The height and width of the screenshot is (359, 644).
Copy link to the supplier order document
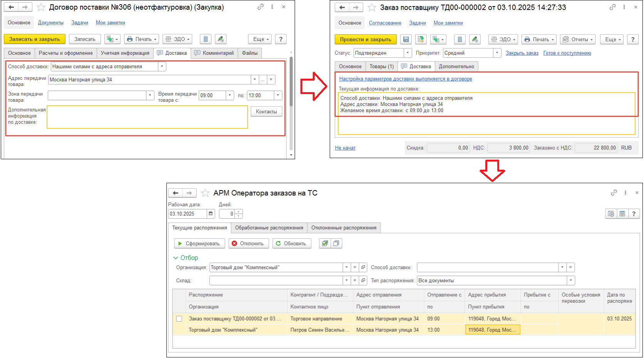pos(612,7)
